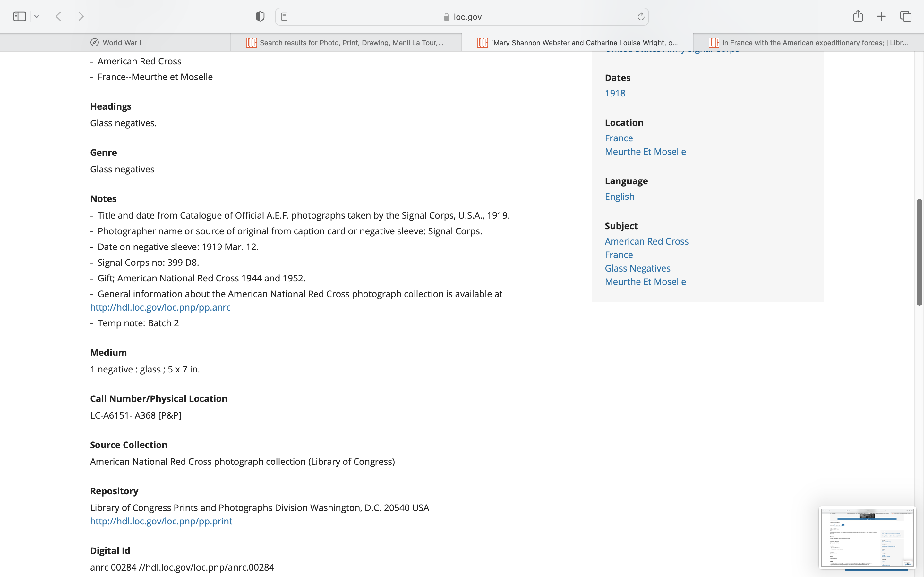Follow the 1918 date link
Image resolution: width=924 pixels, height=577 pixels.
pos(615,93)
